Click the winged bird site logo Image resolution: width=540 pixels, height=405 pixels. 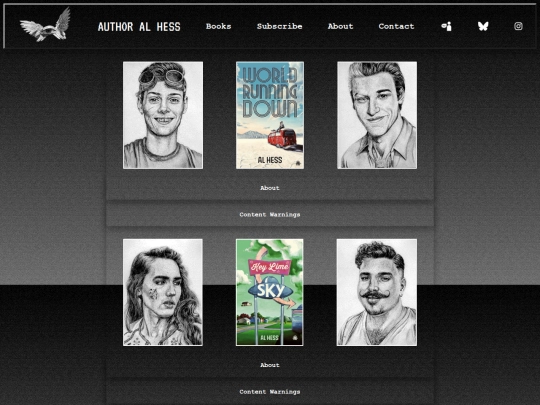pos(45,25)
